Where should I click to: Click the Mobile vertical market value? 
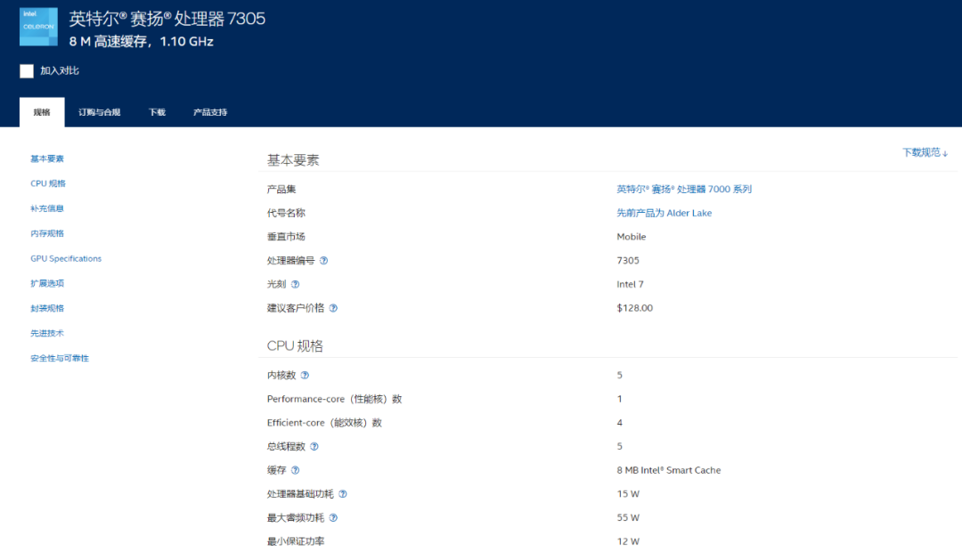632,237
